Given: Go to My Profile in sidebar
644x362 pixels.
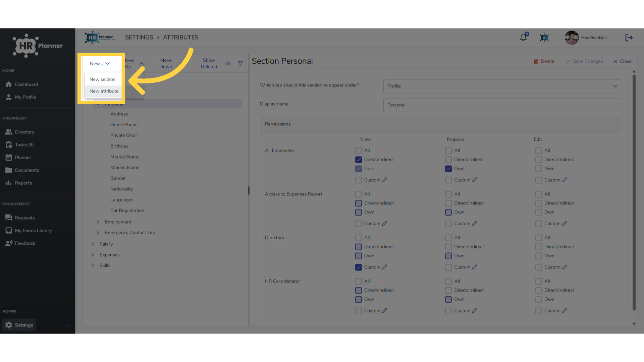Looking at the screenshot, I should click(21, 97).
